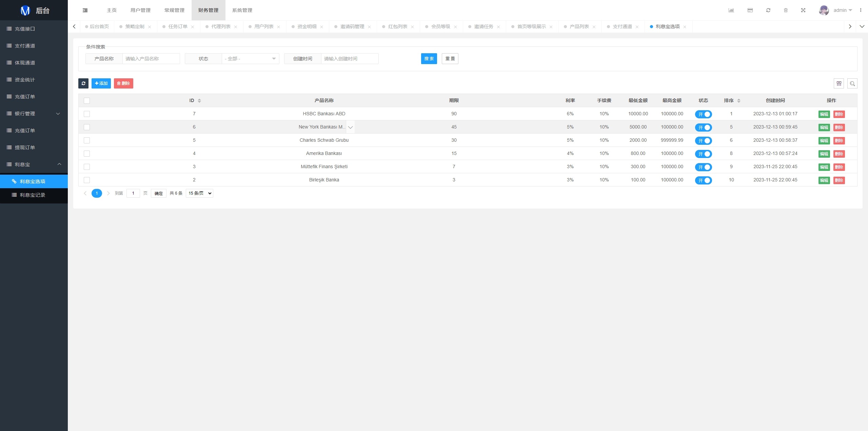Expand the 银行管理 sidebar menu
Viewport: 868px width, 431px height.
coord(34,114)
